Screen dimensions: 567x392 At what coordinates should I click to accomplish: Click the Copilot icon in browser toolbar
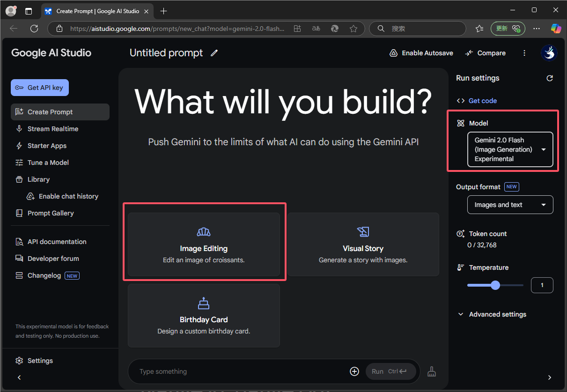click(556, 29)
